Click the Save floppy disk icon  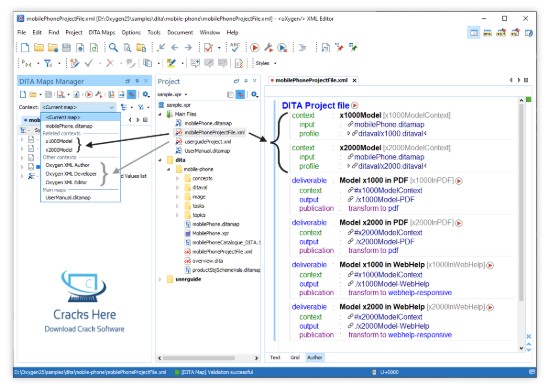click(x=66, y=47)
